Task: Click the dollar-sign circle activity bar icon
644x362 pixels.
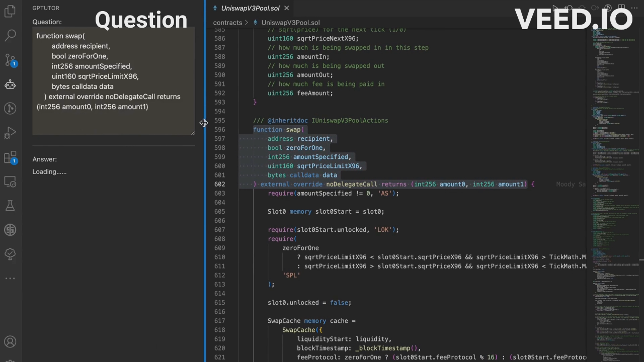Action: pyautogui.click(x=10, y=230)
